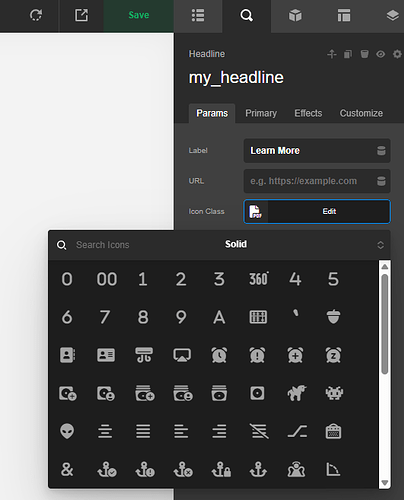Screen dimensions: 404x500
Task: Select the acorn icon in picker
Action: 333,317
